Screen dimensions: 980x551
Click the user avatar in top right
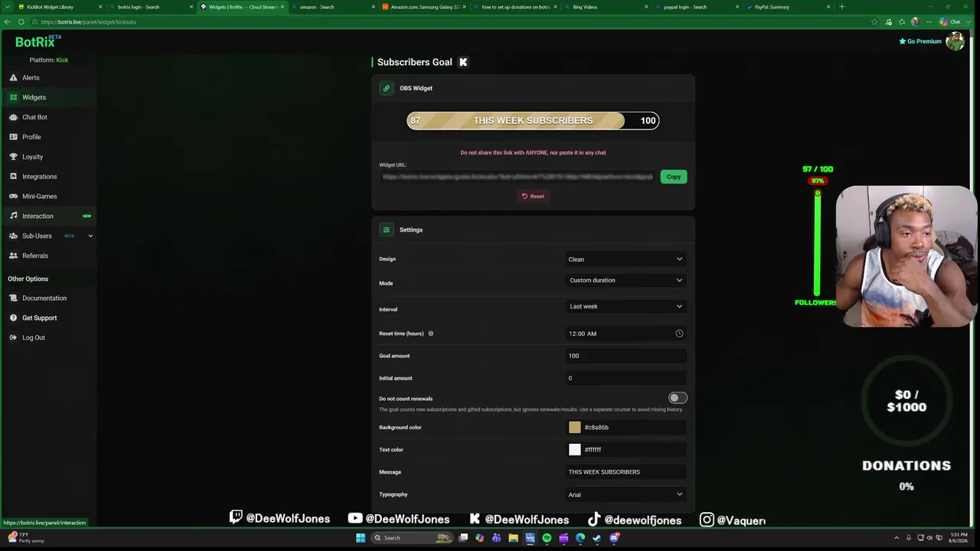(955, 41)
